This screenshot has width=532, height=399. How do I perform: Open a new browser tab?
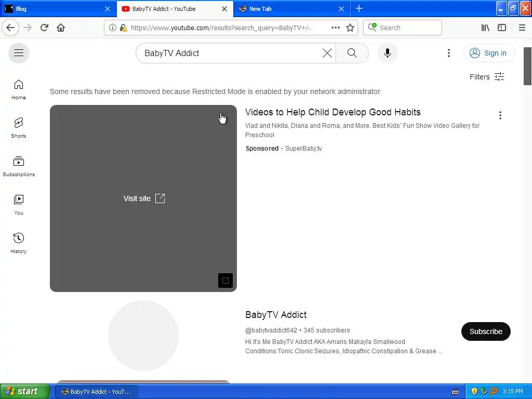359,8
